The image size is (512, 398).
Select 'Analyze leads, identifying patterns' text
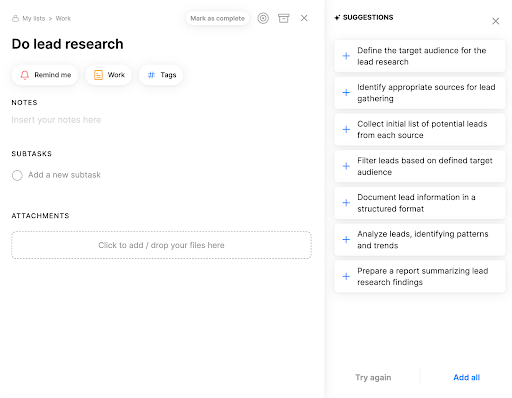pos(423,240)
